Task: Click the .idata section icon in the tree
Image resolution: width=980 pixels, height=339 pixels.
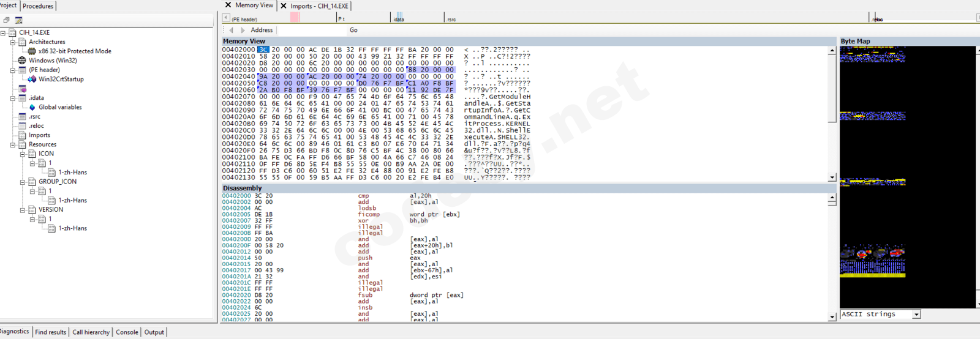Action: pos(22,98)
